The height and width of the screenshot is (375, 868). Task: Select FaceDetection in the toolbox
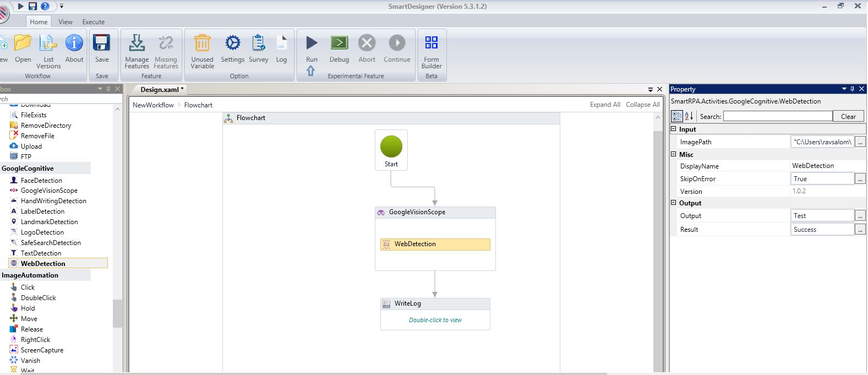coord(41,180)
